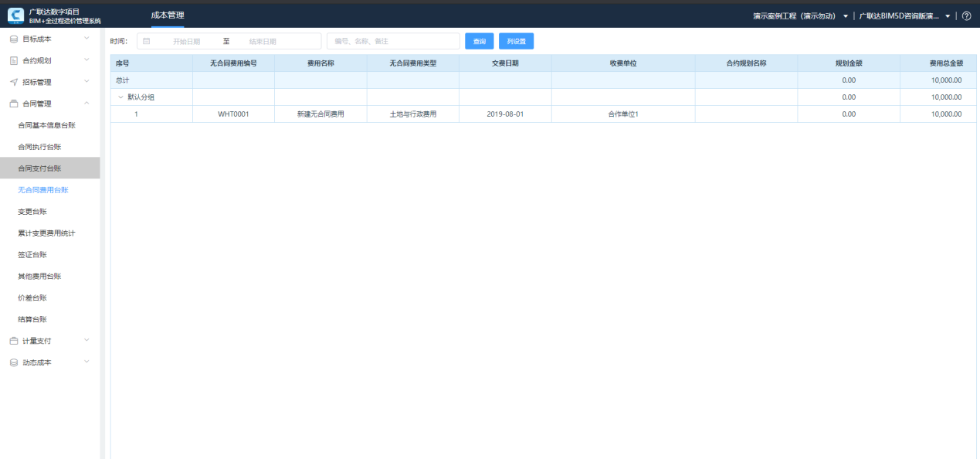Expand the 目标成本 menu chevron
This screenshot has height=459, width=980.
[x=86, y=39]
